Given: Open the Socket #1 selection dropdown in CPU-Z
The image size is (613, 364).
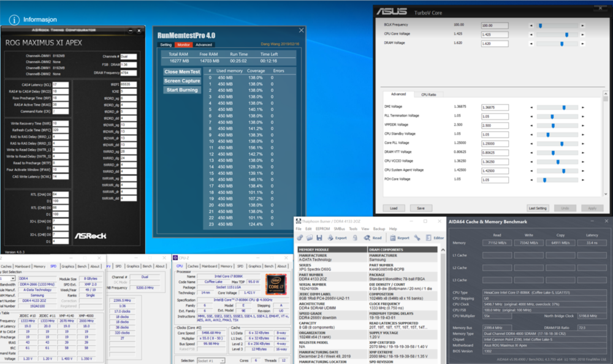Looking at the screenshot, I should click(x=223, y=360).
